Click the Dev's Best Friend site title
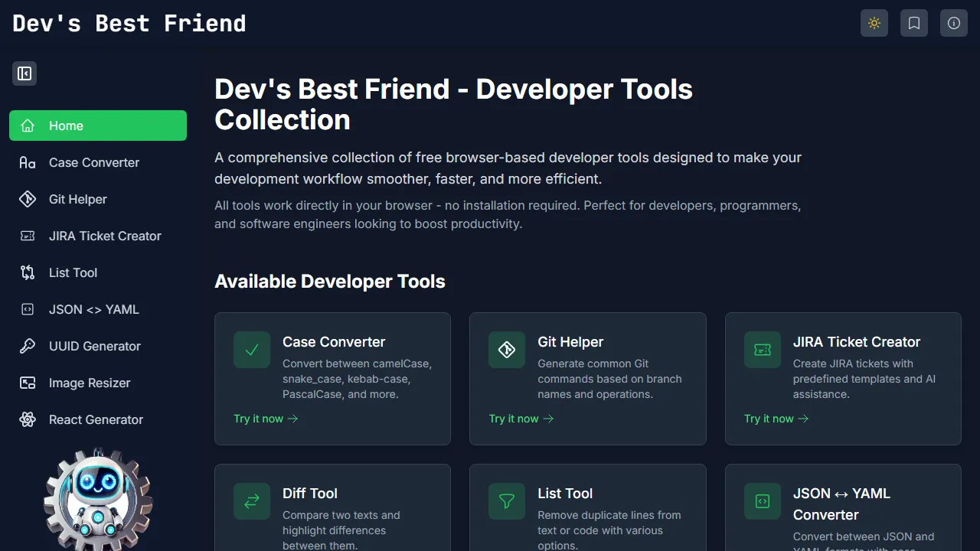Viewport: 980px width, 551px height. pos(129,23)
